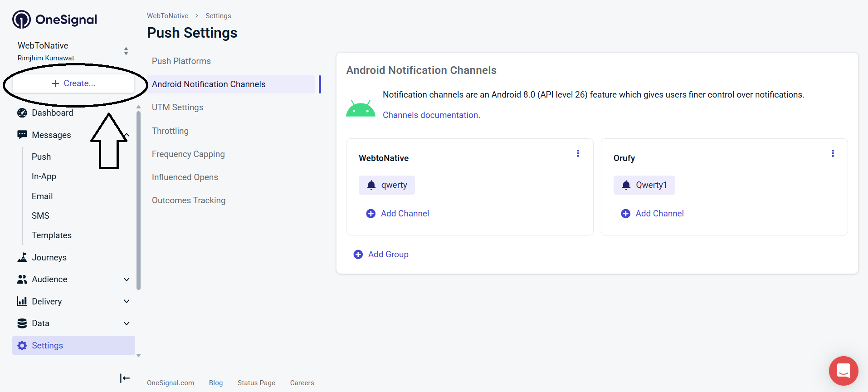
Task: Open the Channels documentation link
Action: 431,115
